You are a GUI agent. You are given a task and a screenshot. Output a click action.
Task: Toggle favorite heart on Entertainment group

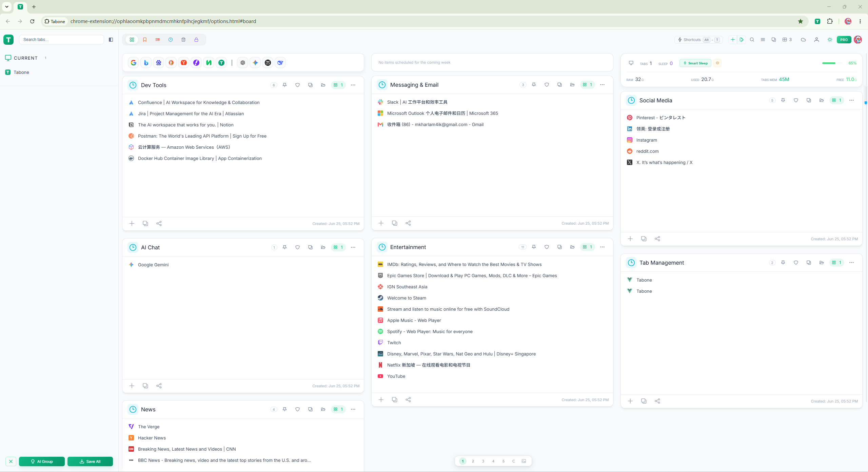[547, 247]
